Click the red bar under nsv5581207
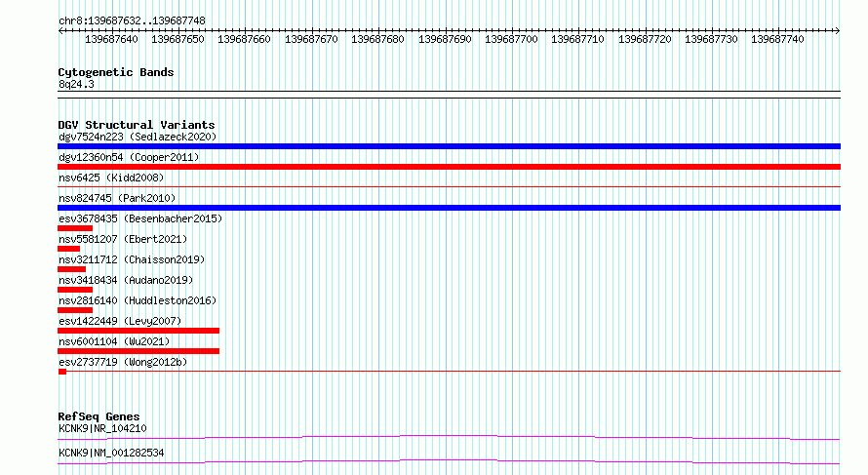868x475 pixels. click(x=68, y=249)
